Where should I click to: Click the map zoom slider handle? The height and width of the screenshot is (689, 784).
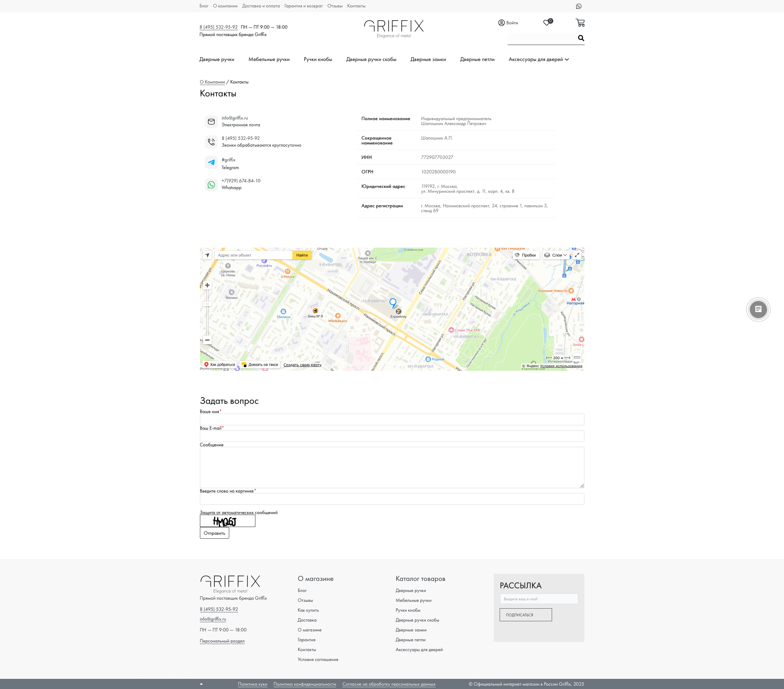207,304
